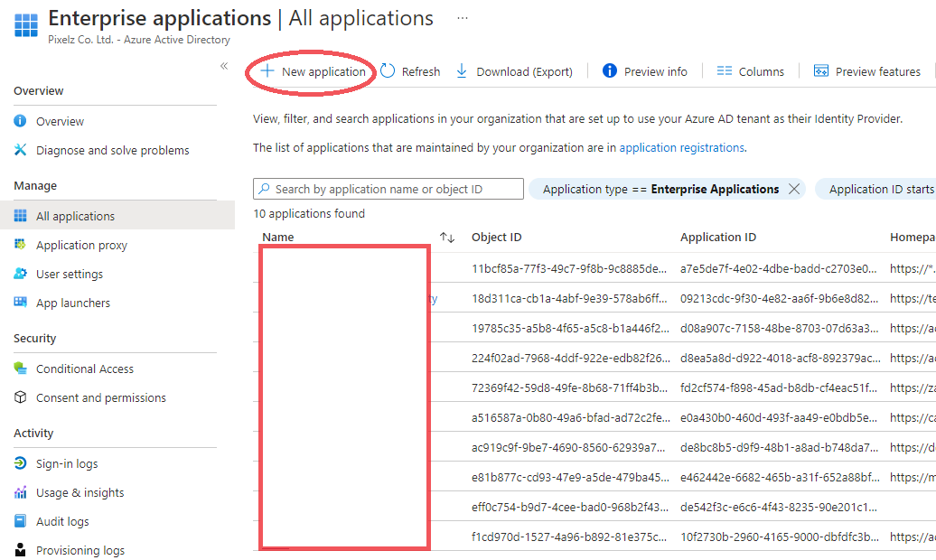Open Preview features

coord(866,71)
